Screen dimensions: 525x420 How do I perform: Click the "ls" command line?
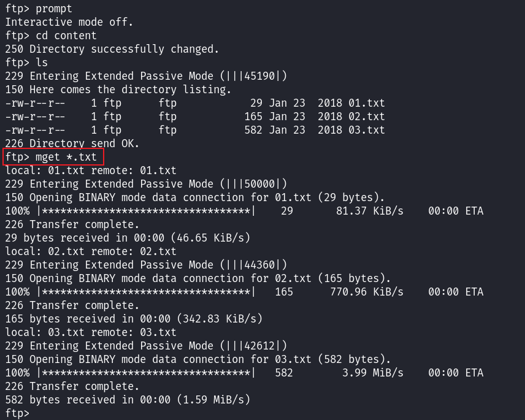coord(41,63)
